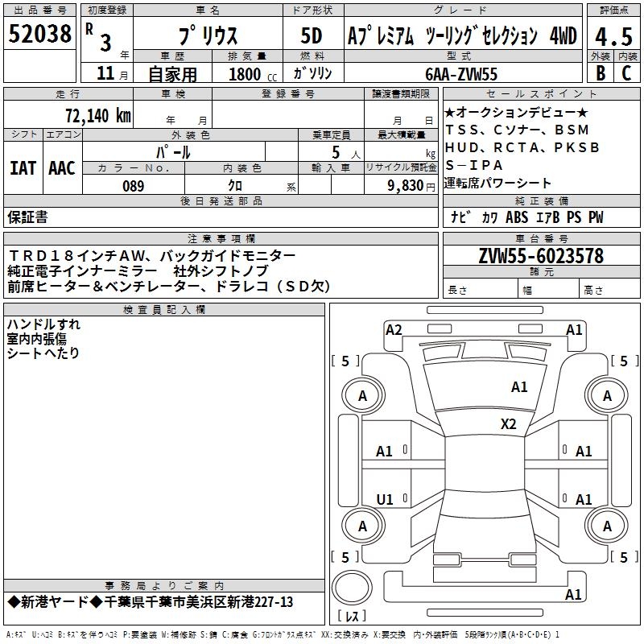The width and height of the screenshot is (644, 644).
Task: Click recycle deposit 9,830円
Action: 411,185
